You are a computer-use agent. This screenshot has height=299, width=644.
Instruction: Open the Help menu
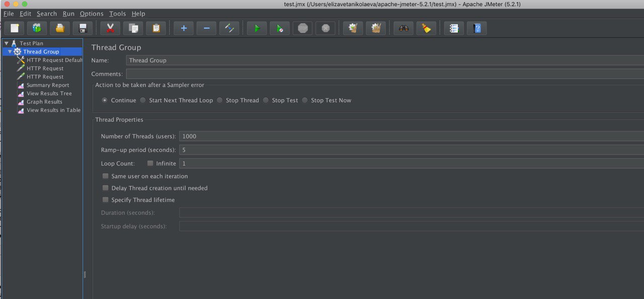(x=138, y=14)
